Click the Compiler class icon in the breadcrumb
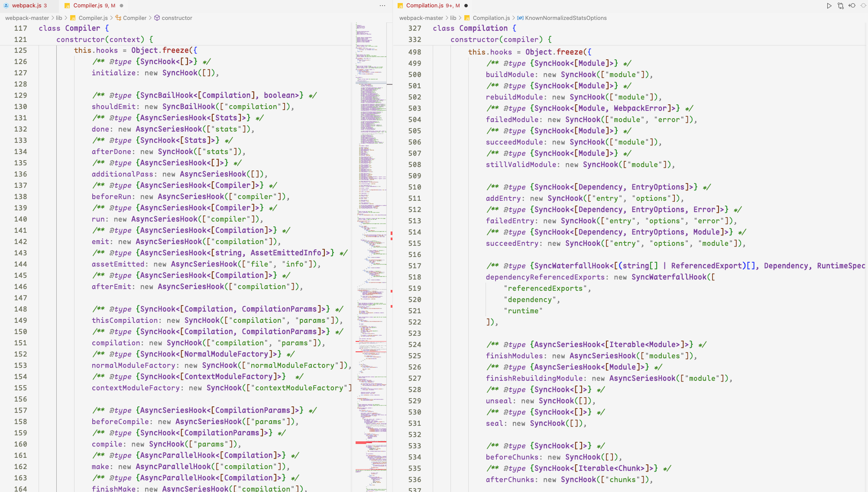Screen dimensions: 868x492 [x=118, y=18]
